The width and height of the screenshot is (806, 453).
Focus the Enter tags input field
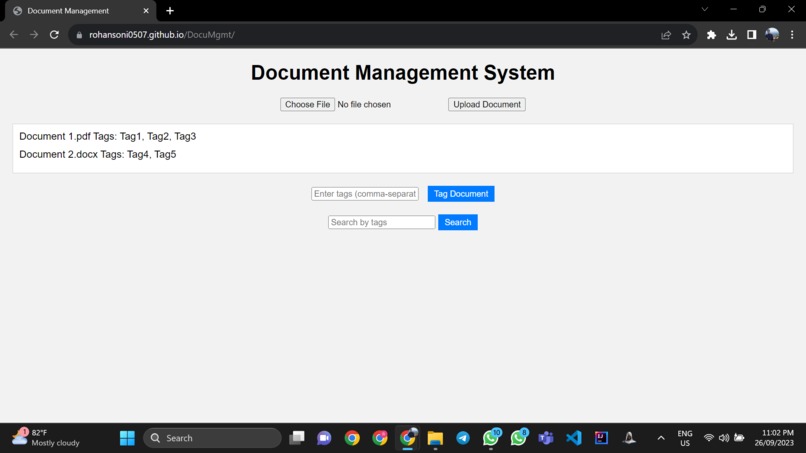(365, 194)
